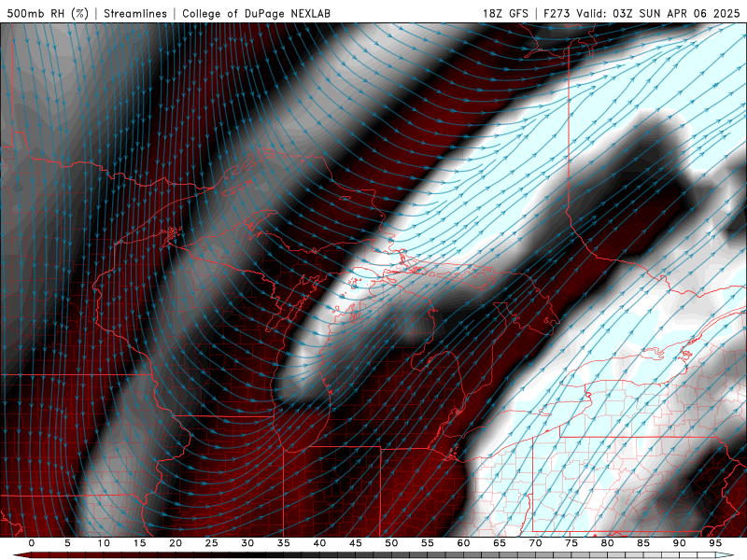Screen dimensions: 747x560
Task: Click the "95" colorbar scale label
Action: 715,543
